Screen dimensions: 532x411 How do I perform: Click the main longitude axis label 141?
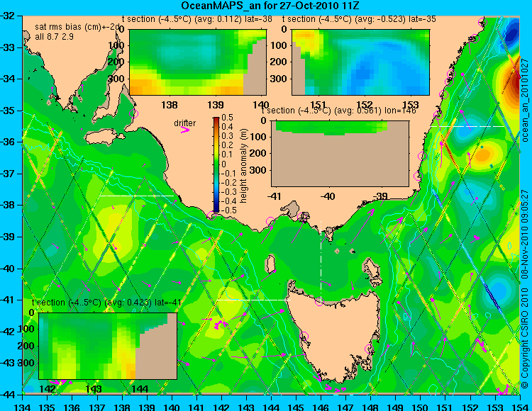[196, 407]
